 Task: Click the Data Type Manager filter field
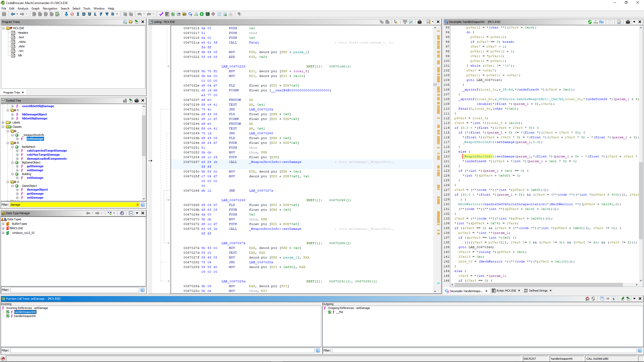click(74, 290)
